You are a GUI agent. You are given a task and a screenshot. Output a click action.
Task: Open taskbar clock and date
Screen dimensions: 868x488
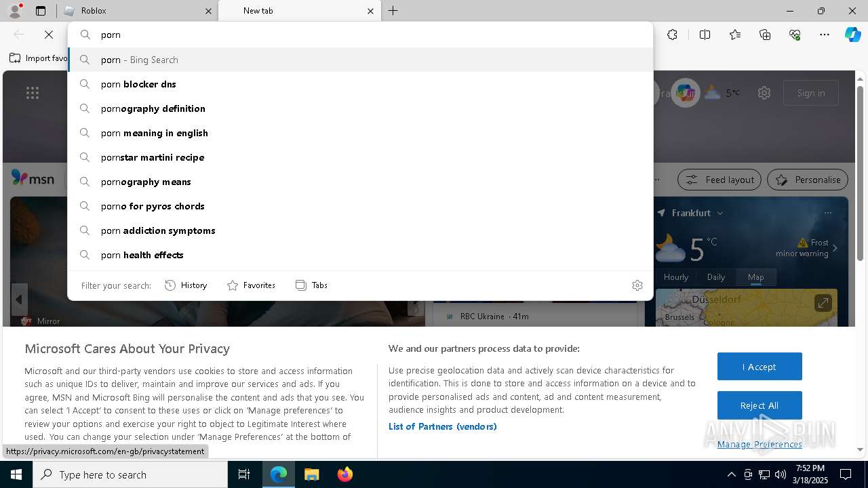coord(810,474)
